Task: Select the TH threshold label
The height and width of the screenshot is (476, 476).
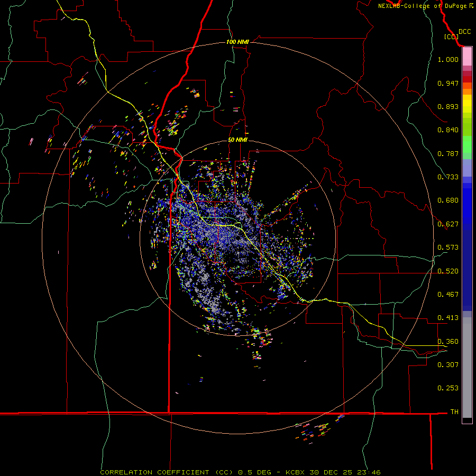Action: coord(454,412)
